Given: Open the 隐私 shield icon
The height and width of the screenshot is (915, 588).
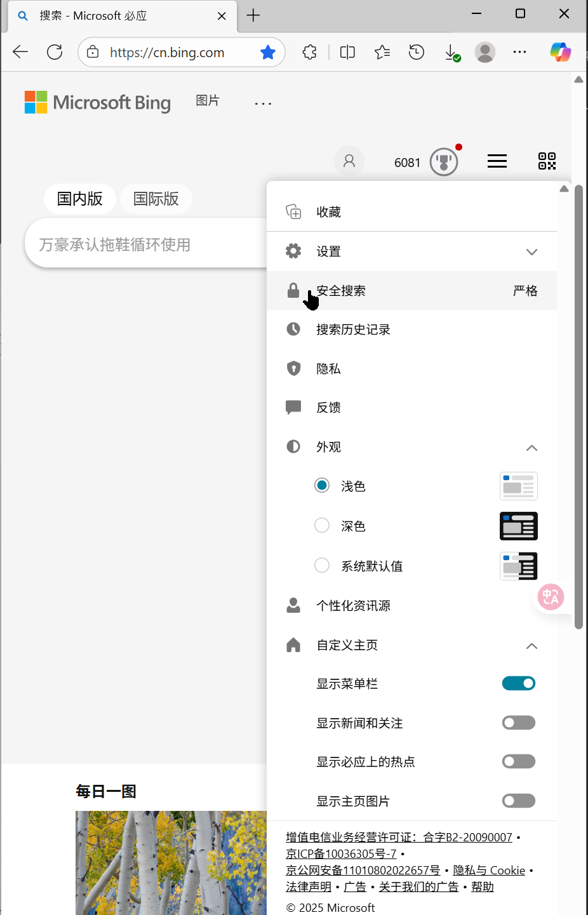Looking at the screenshot, I should [293, 368].
